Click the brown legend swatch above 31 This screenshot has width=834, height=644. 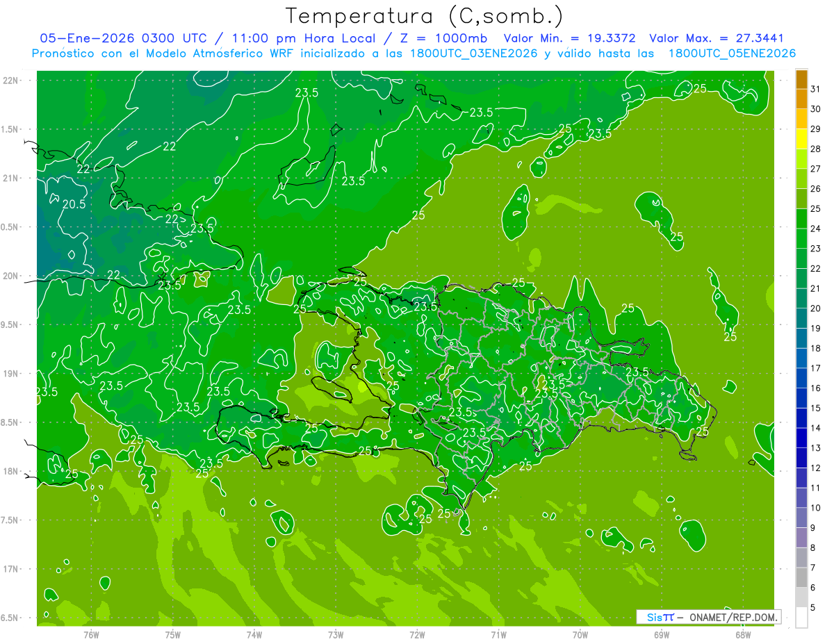point(801,79)
